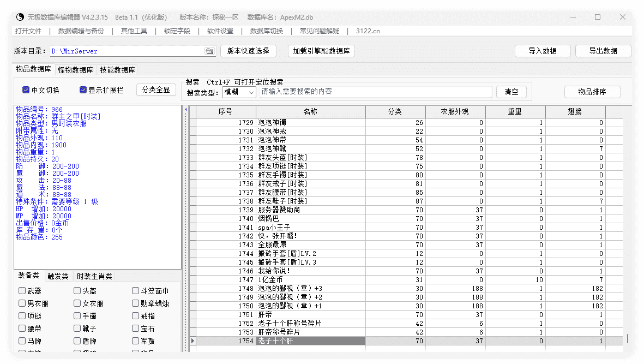Click the 衣服外观 column header
This screenshot has width=644, height=364.
click(455, 112)
